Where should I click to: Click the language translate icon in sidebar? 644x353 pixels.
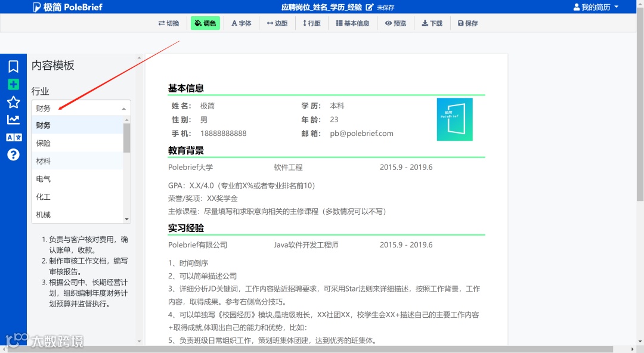click(x=14, y=137)
